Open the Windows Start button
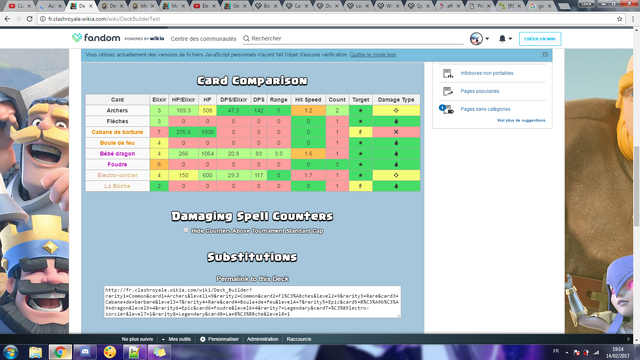Viewport: 640px width, 360px height. pyautogui.click(x=10, y=352)
